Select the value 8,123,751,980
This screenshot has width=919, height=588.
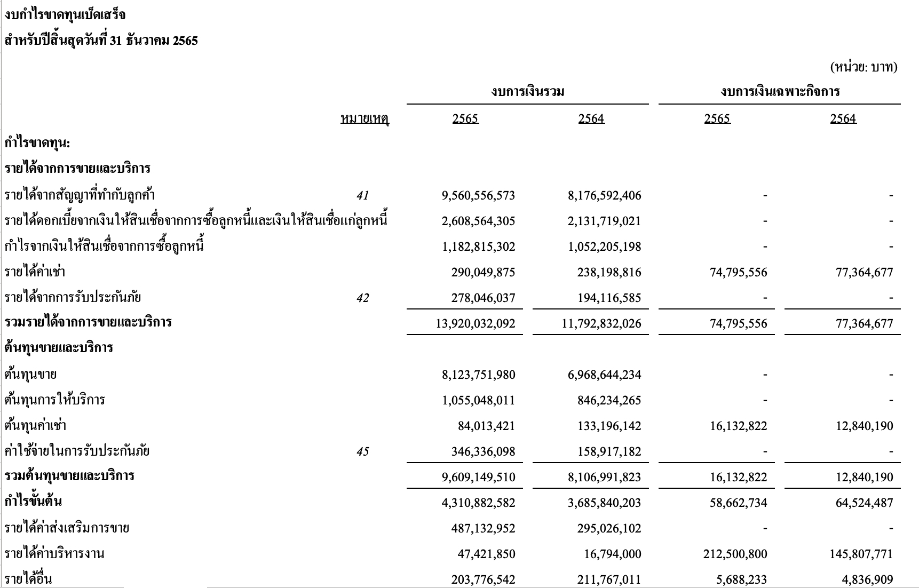479,375
